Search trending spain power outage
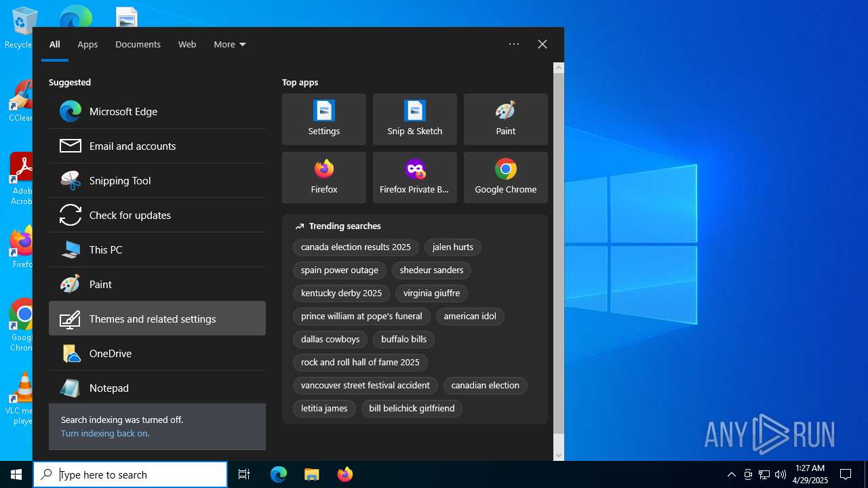This screenshot has width=868, height=488. click(x=340, y=270)
